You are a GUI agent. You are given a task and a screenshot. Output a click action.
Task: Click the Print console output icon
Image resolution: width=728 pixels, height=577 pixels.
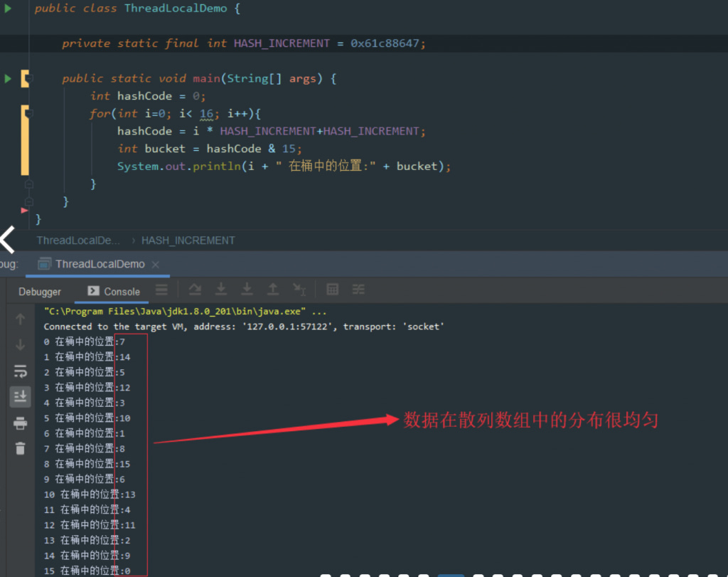coord(20,423)
